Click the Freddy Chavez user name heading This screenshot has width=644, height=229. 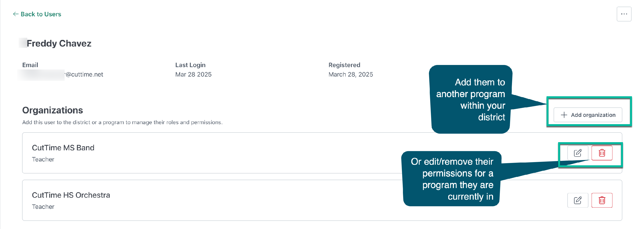click(x=59, y=44)
